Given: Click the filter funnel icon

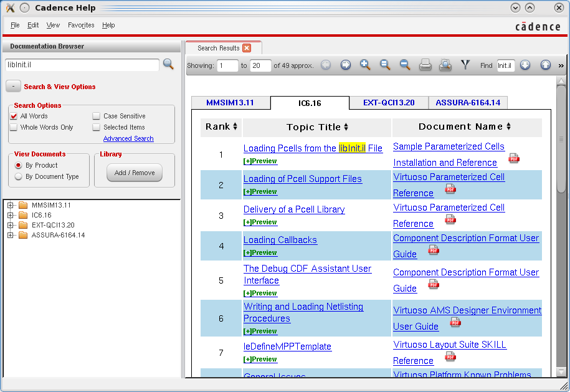Looking at the screenshot, I should (x=465, y=65).
